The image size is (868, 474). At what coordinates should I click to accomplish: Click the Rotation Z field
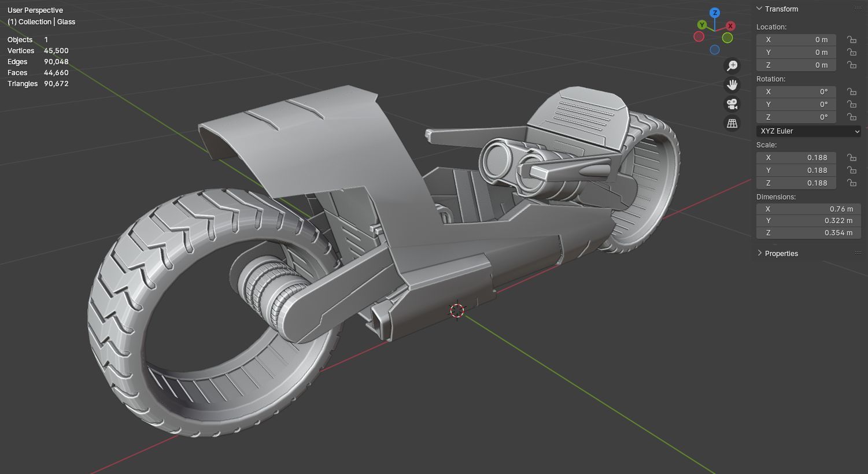tap(796, 117)
